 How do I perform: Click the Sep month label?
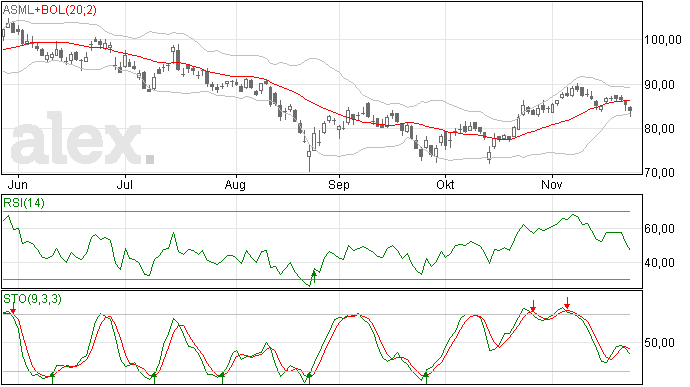[x=339, y=184]
